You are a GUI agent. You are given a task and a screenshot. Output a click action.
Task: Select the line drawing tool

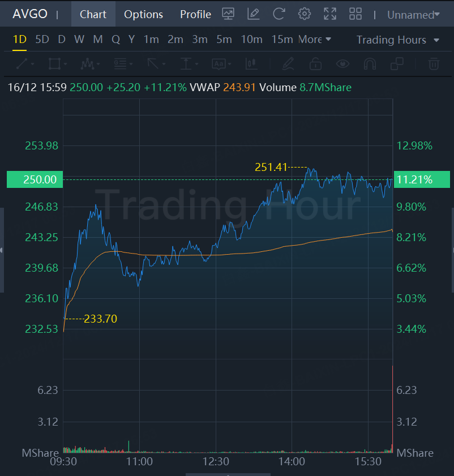(x=22, y=64)
